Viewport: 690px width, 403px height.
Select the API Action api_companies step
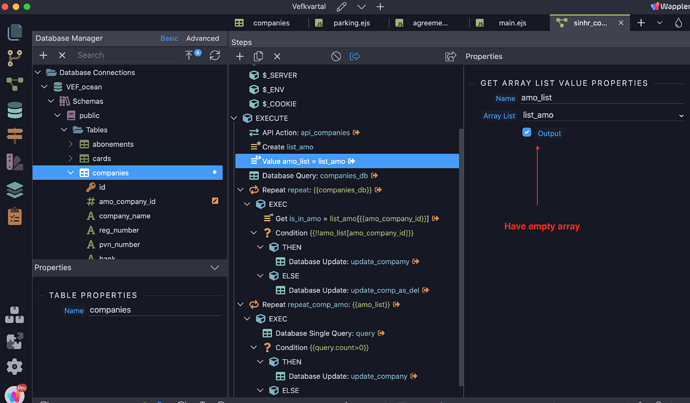[305, 132]
